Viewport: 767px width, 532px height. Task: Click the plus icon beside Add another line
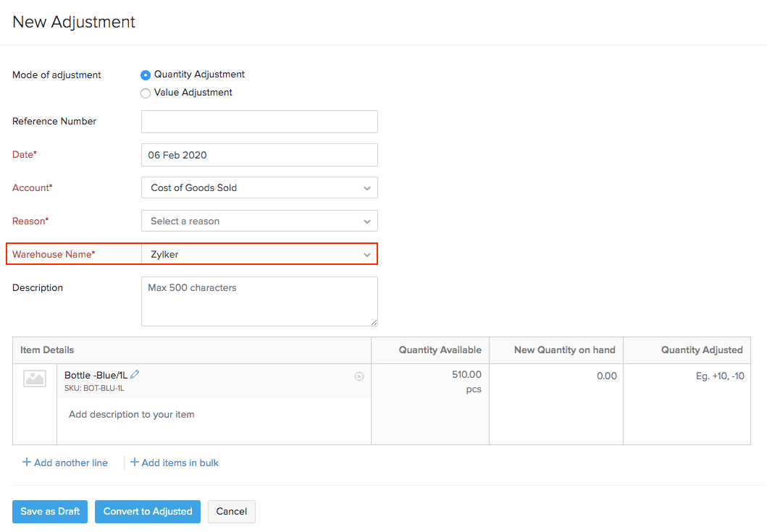25,462
